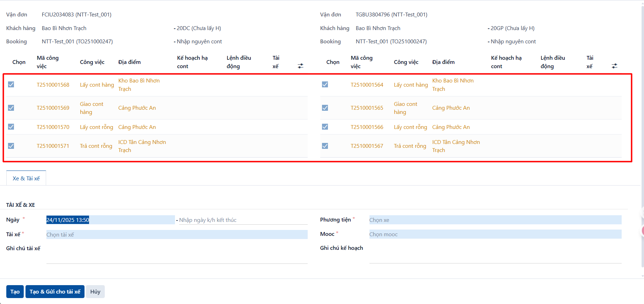The height and width of the screenshot is (304, 644).
Task: Switch to the 'Xe & Tài xế' tab
Action: pos(26,178)
